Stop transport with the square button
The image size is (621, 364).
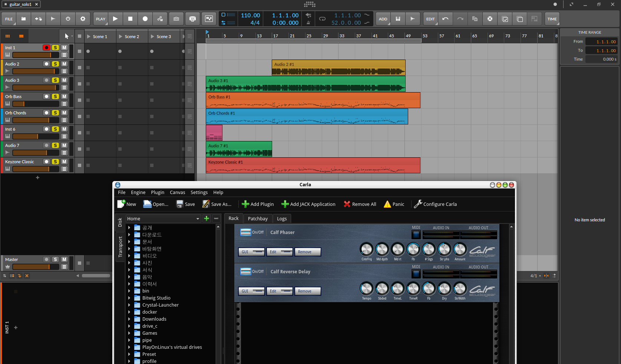[130, 19]
